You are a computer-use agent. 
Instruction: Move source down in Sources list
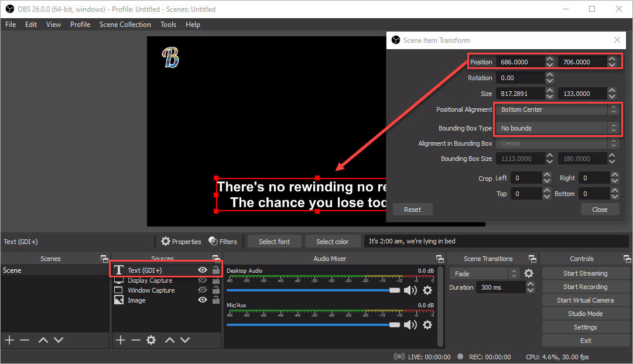pos(185,340)
